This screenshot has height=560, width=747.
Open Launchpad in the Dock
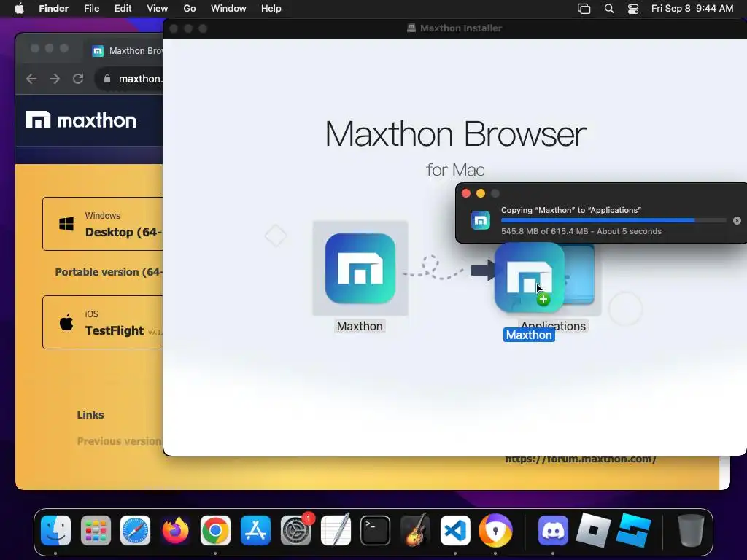pos(96,531)
